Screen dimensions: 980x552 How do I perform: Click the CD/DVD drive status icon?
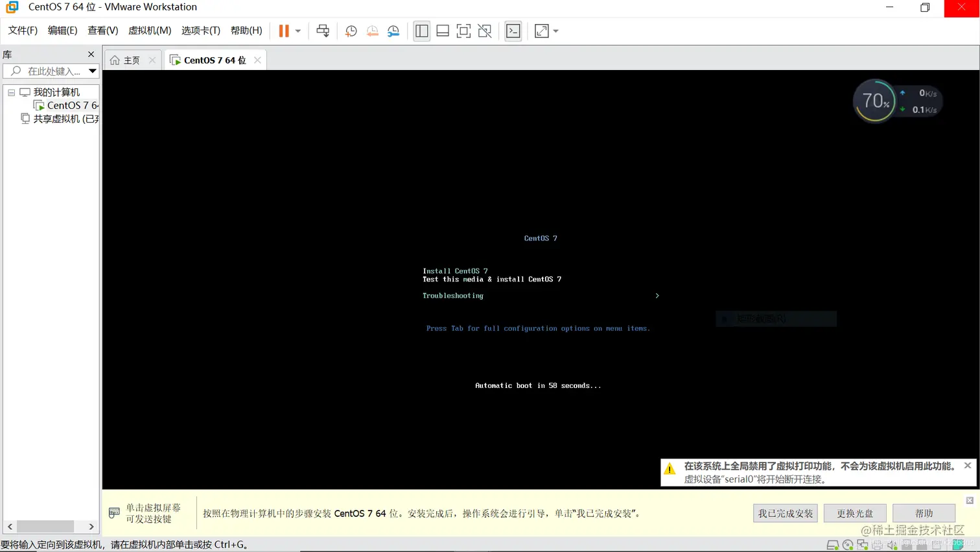coord(848,546)
